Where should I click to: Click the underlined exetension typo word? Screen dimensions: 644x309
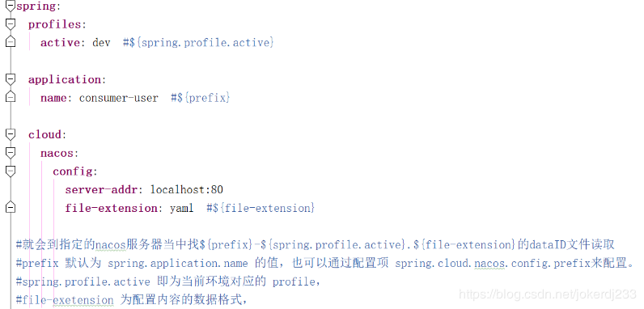[83, 300]
